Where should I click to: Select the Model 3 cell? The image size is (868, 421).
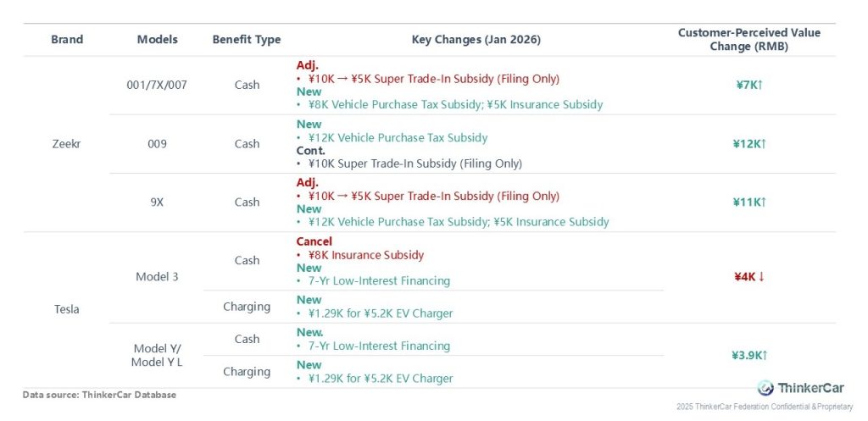click(x=157, y=277)
